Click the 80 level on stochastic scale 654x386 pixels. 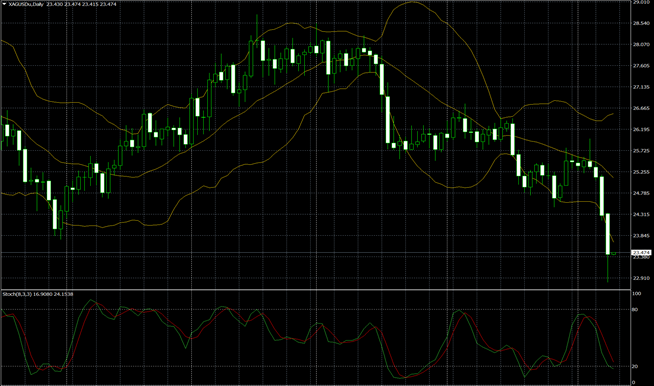click(x=635, y=310)
